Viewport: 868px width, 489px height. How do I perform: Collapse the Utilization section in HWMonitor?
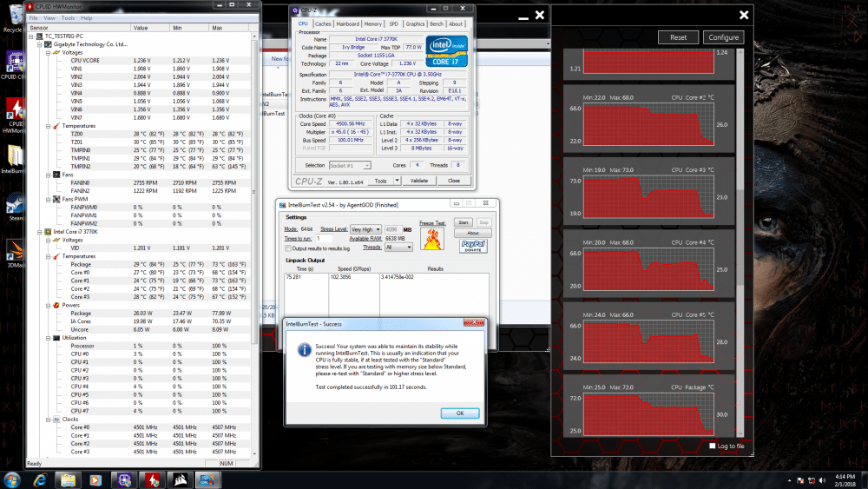pos(48,338)
